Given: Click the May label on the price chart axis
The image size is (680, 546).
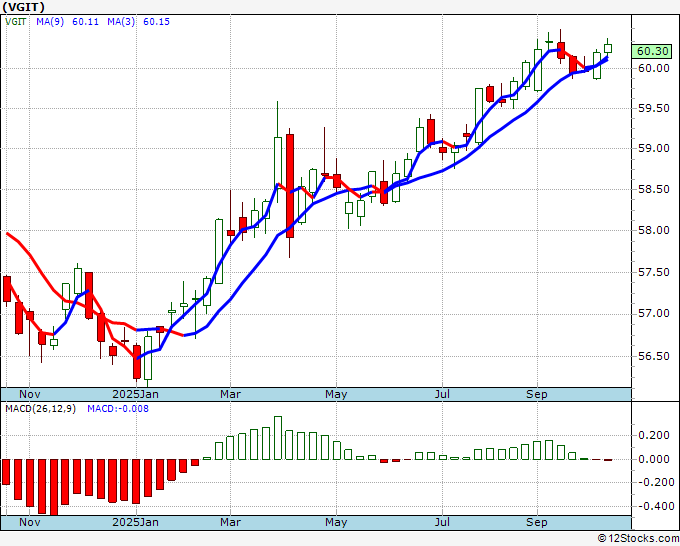Looking at the screenshot, I should 336,394.
